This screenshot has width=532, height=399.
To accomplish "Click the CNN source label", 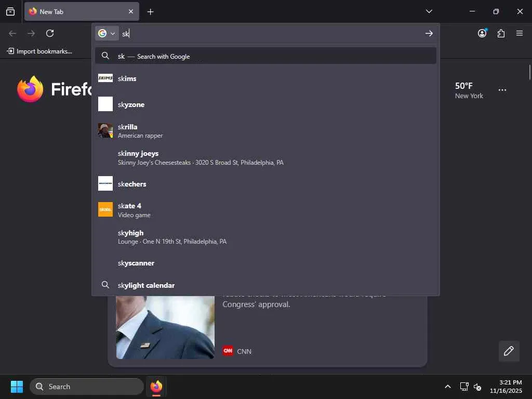I will point(244,351).
